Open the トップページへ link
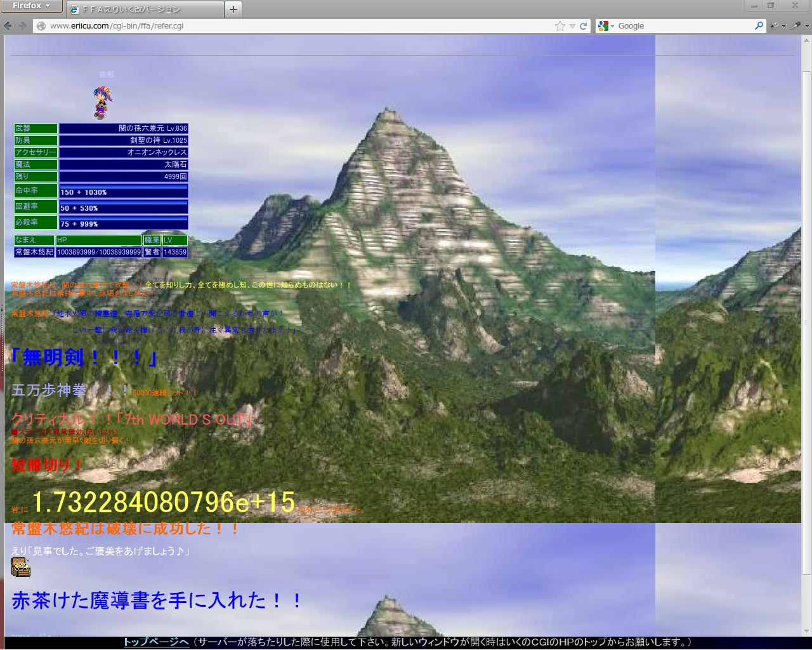The width and height of the screenshot is (812, 650). [156, 642]
